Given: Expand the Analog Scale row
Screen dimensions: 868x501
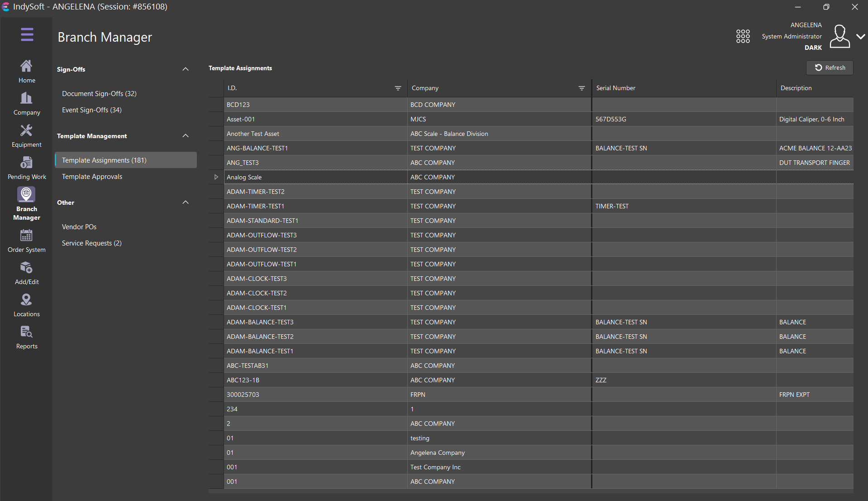Looking at the screenshot, I should pos(216,177).
